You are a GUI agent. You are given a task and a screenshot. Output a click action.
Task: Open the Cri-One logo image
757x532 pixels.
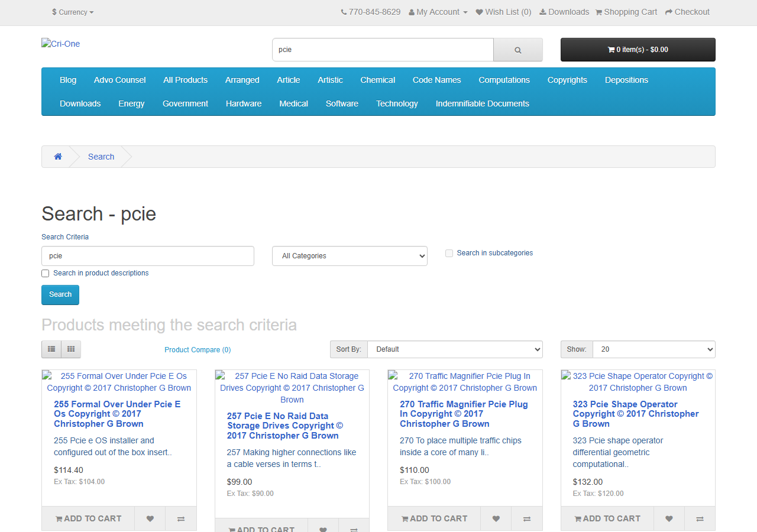61,44
